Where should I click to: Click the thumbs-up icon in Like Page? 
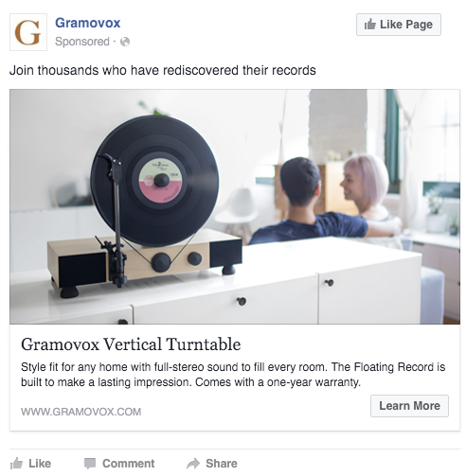pyautogui.click(x=370, y=25)
